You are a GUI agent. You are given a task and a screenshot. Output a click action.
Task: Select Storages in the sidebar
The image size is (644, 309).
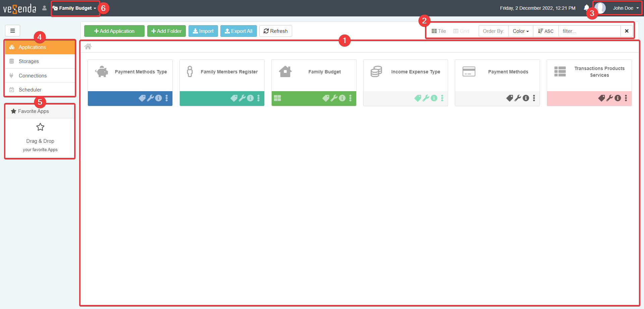point(29,61)
